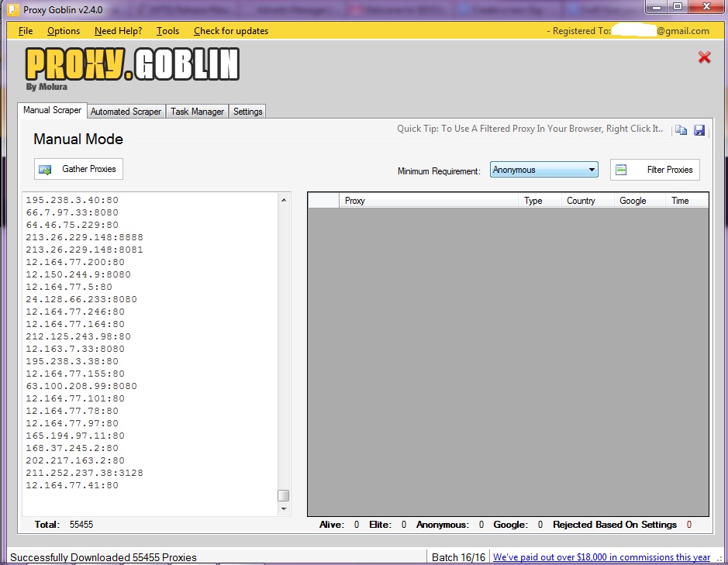Click proxy entry 195.238.3.40:80
This screenshot has height=565, width=728.
click(x=72, y=200)
